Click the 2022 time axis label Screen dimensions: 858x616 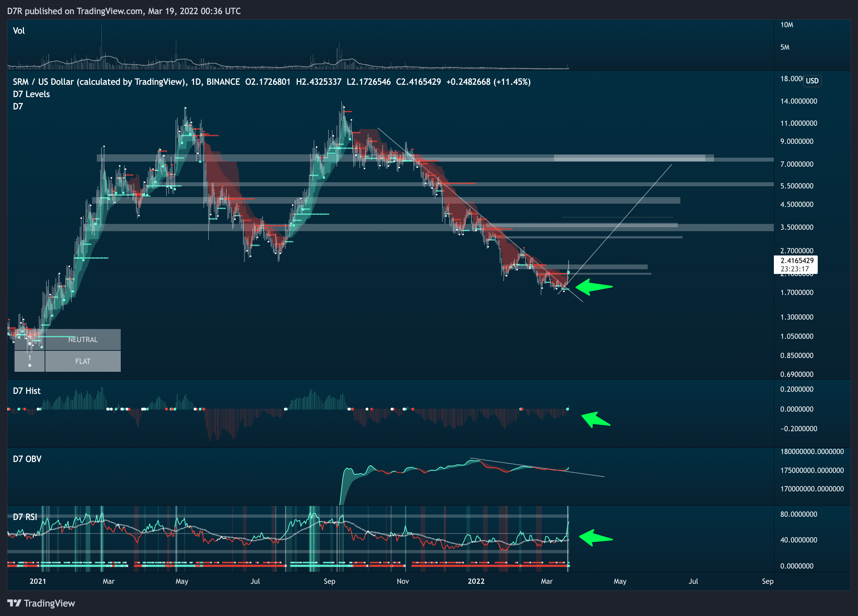tap(476, 581)
